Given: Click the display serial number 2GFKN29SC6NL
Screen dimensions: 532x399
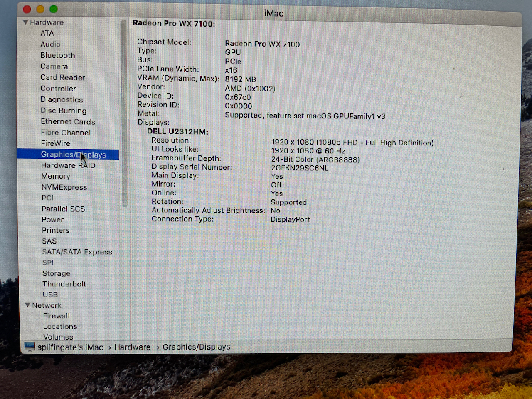Looking at the screenshot, I should pos(300,168).
